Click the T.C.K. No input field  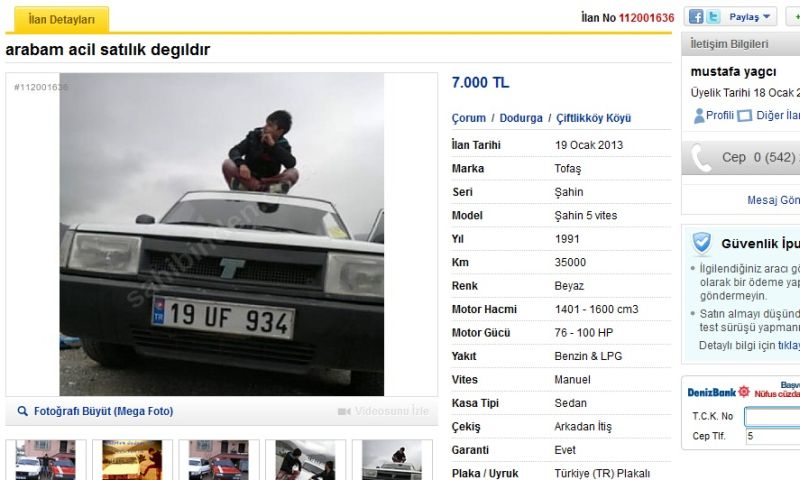pyautogui.click(x=772, y=417)
